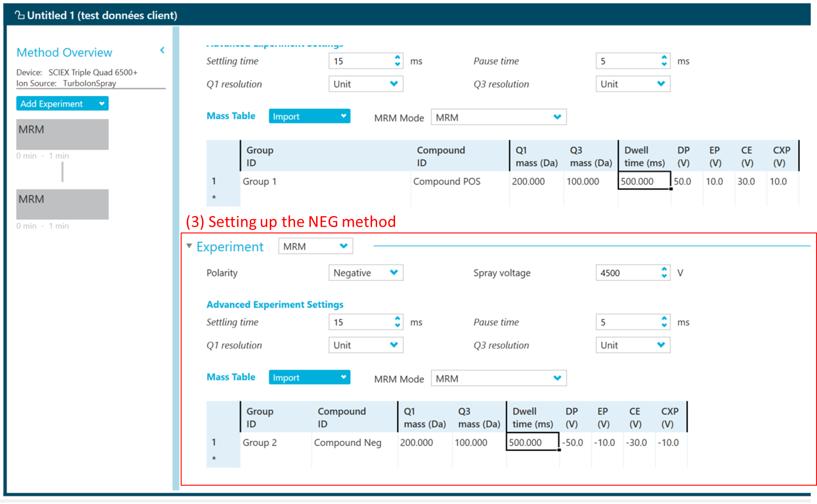The image size is (817, 504).
Task: Open upper Q3 resolution dropdown
Action: coord(633,84)
